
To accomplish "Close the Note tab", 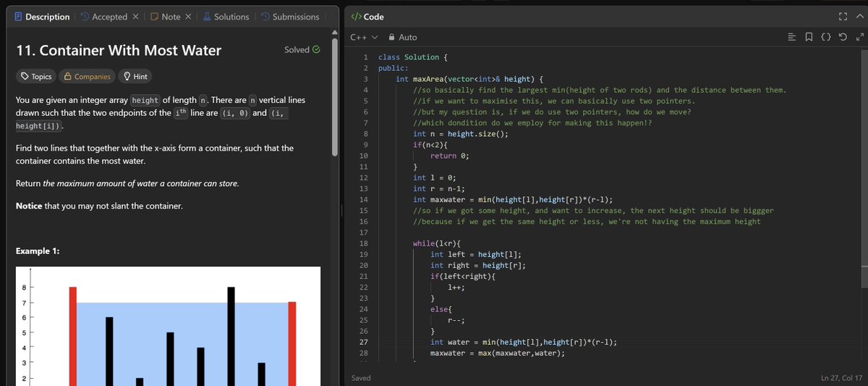I will [188, 17].
